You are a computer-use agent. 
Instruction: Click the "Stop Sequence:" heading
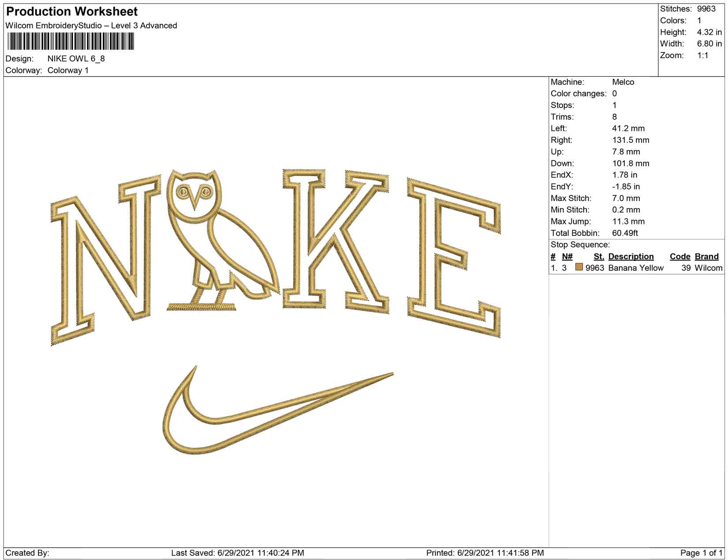click(x=580, y=245)
